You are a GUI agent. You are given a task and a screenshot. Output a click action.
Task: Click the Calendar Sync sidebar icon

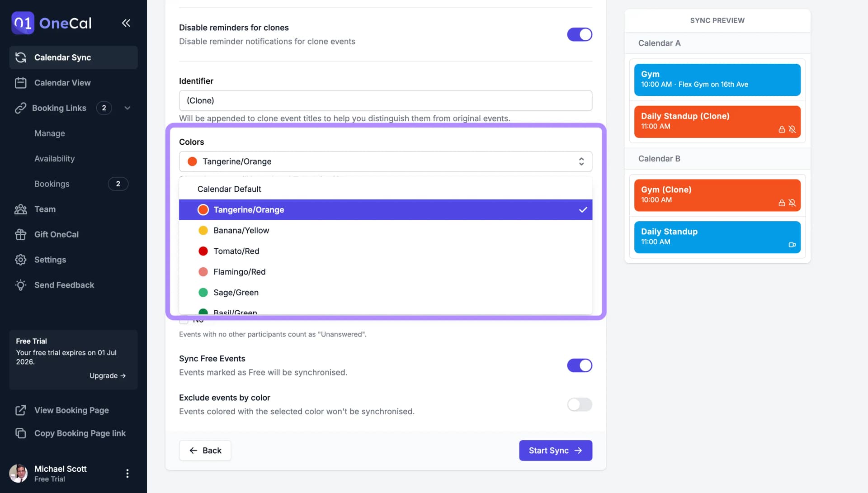(x=22, y=57)
